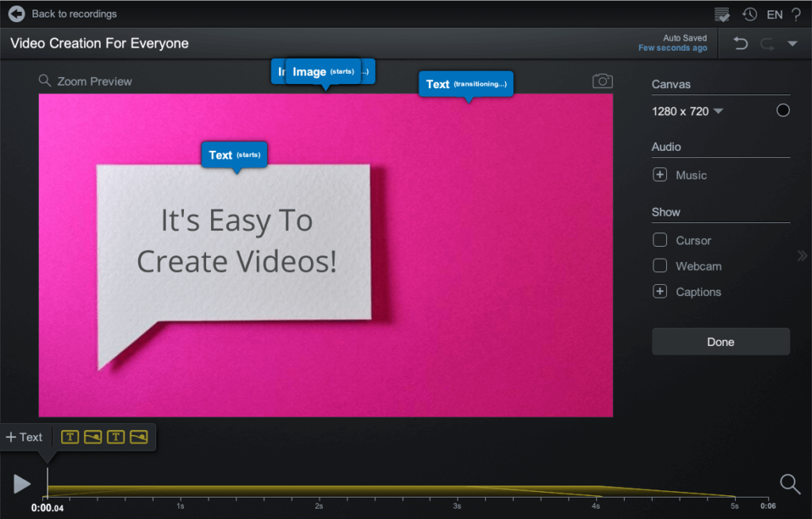The width and height of the screenshot is (812, 519).
Task: Open the 1280 x 720 canvas size dropdown
Action: 687,111
